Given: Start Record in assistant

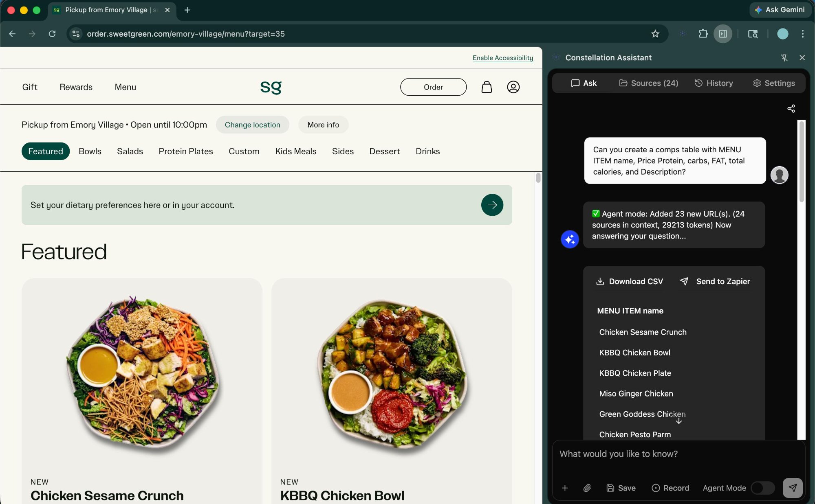Looking at the screenshot, I should point(670,488).
